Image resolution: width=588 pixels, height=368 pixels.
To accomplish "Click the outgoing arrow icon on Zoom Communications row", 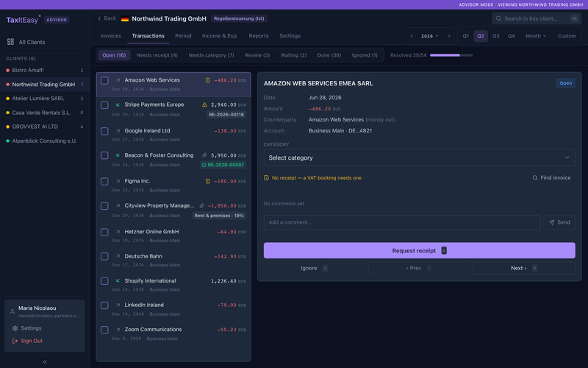I will [118, 329].
